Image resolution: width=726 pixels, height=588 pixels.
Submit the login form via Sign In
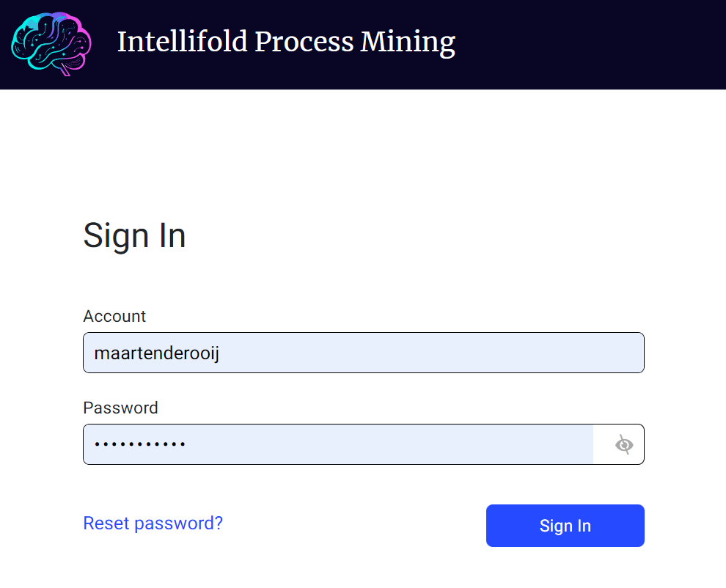tap(565, 525)
